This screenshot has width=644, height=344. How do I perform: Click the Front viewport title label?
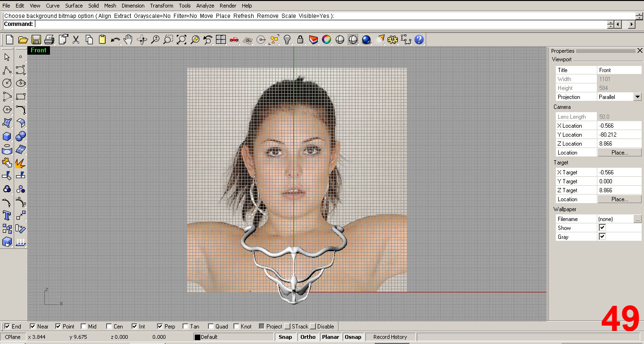tap(39, 50)
